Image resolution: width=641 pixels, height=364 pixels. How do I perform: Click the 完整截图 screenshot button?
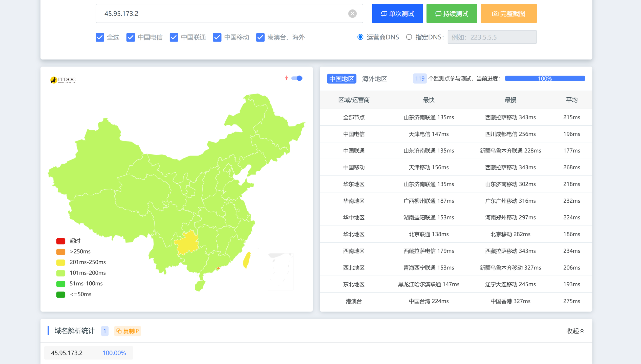click(x=508, y=13)
